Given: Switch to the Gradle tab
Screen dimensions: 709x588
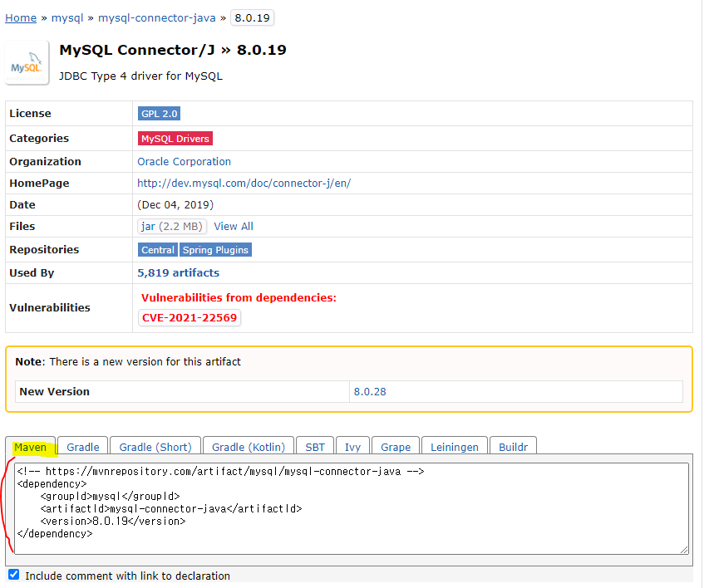Looking at the screenshot, I should [x=83, y=447].
